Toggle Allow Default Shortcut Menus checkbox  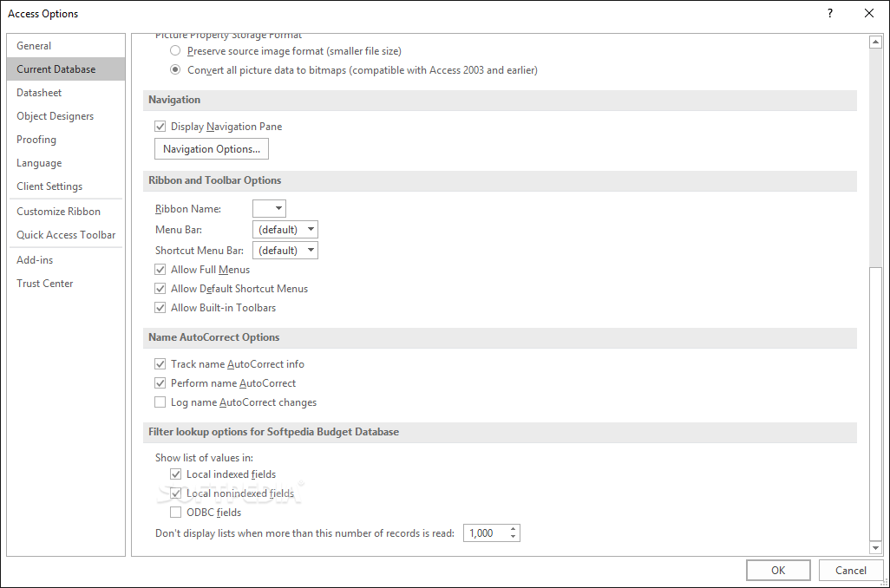160,288
